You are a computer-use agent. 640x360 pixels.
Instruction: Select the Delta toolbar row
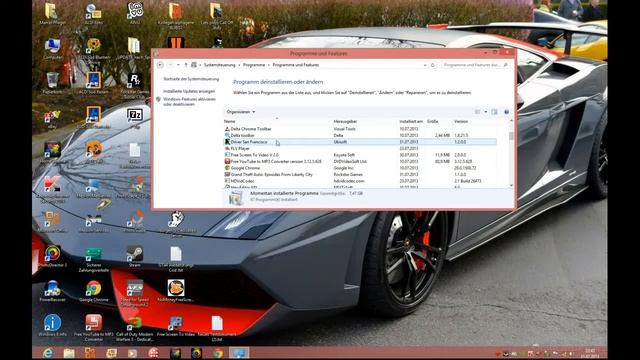[x=360, y=136]
